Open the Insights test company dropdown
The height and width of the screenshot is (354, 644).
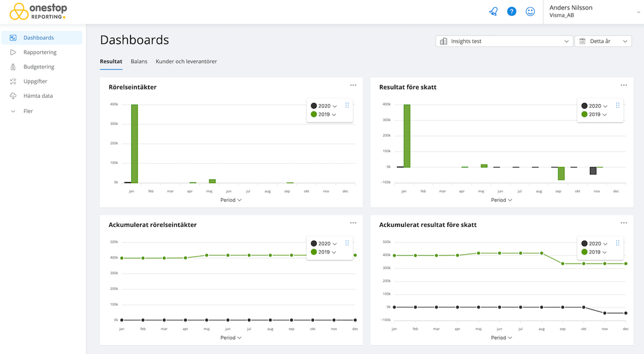504,41
